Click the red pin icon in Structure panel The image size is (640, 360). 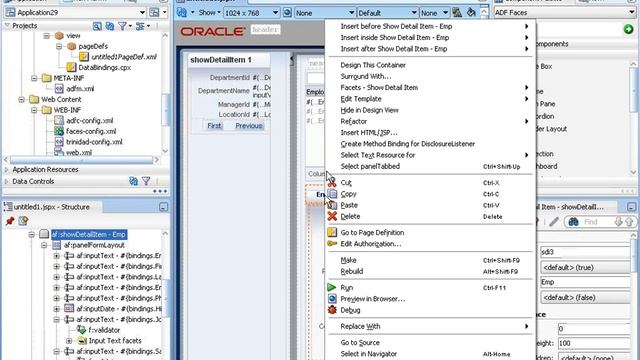(10, 221)
